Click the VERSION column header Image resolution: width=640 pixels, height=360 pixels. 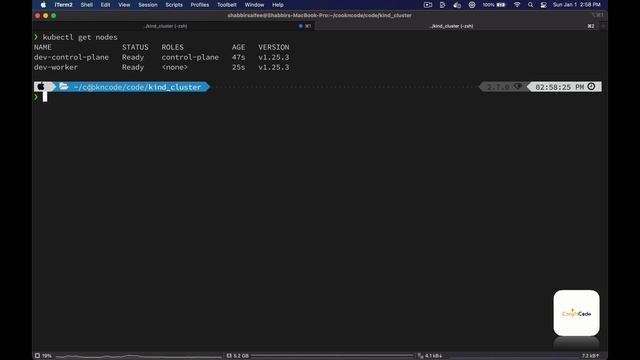click(273, 47)
